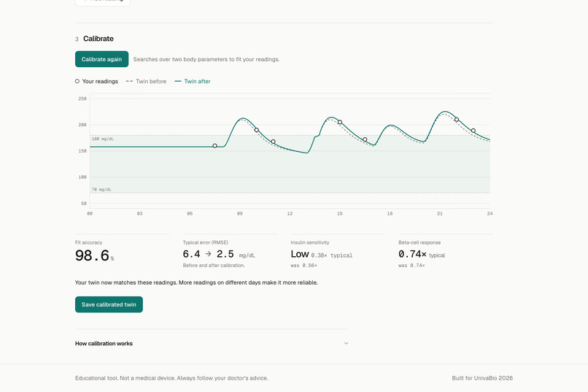The image size is (588, 392).
Task: Click the 21 hour x-axis label
Action: 440,213
